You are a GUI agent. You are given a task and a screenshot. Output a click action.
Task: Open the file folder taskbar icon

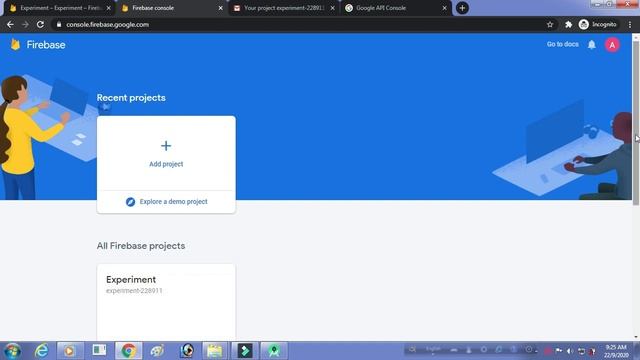pyautogui.click(x=215, y=351)
